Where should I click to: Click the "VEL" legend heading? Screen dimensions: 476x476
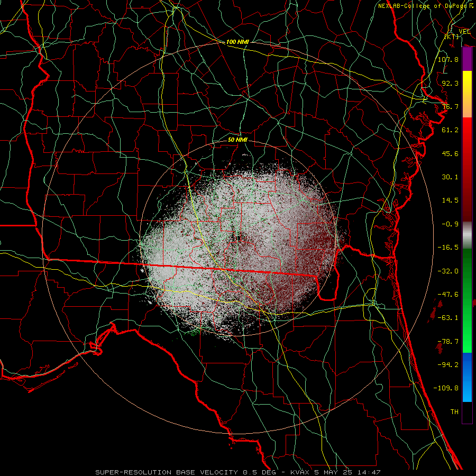click(x=464, y=32)
